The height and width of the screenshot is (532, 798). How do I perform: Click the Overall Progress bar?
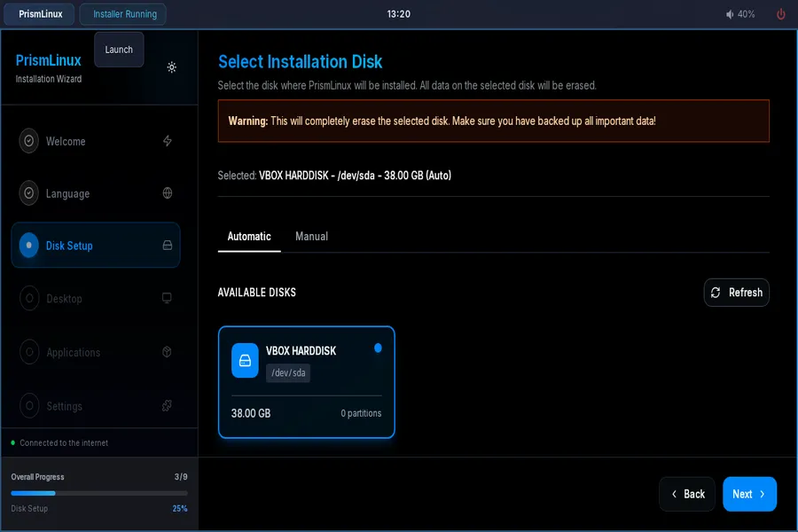99,492
